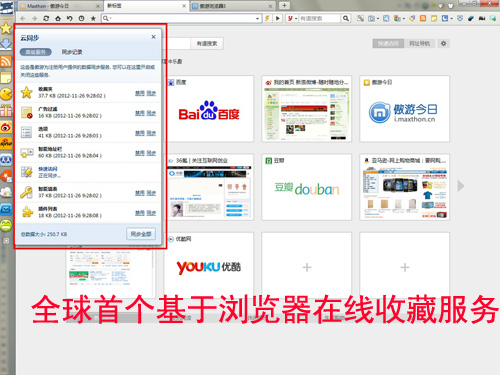Click the undo close-tab arrow icon
Image resolution: width=500 pixels, height=375 pixels.
pos(69,18)
